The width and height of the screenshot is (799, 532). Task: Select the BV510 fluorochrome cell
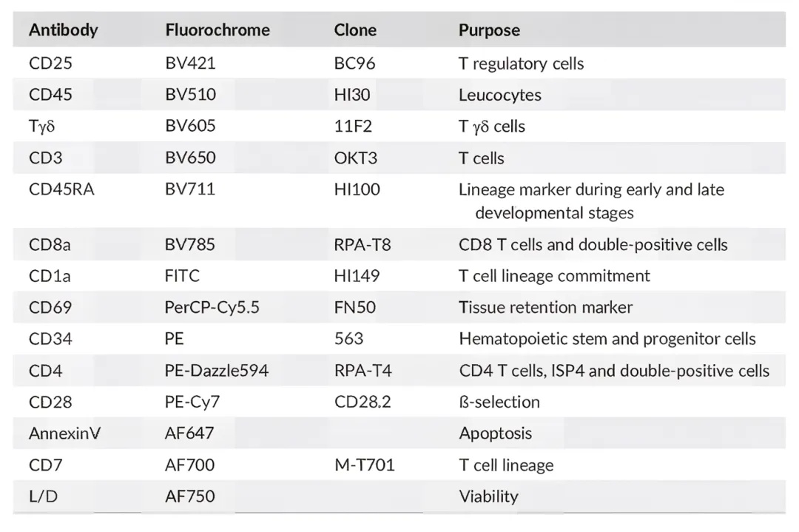(x=191, y=95)
